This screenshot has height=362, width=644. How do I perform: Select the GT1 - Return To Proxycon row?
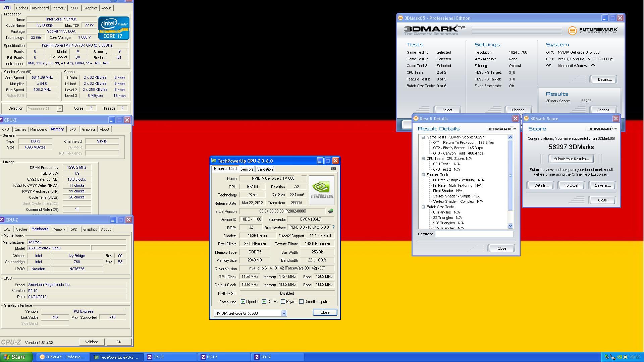pyautogui.click(x=463, y=142)
